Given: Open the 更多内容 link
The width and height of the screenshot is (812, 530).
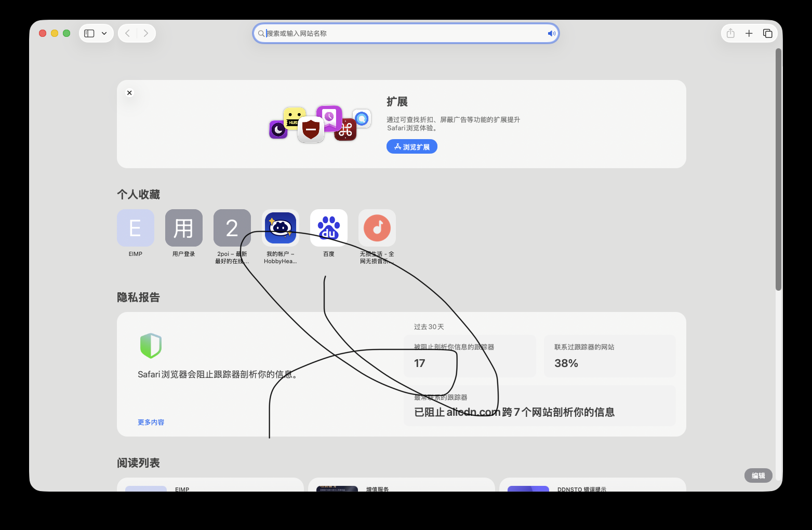Looking at the screenshot, I should 151,423.
